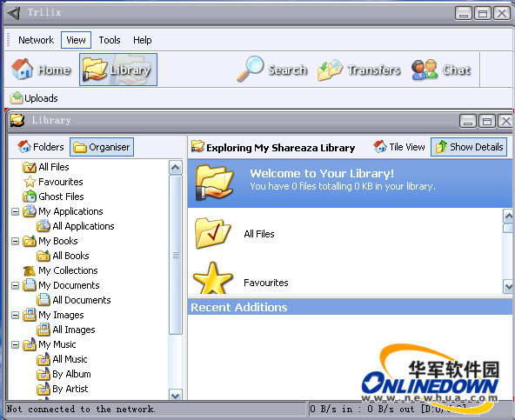Switch to Tile View

[399, 147]
